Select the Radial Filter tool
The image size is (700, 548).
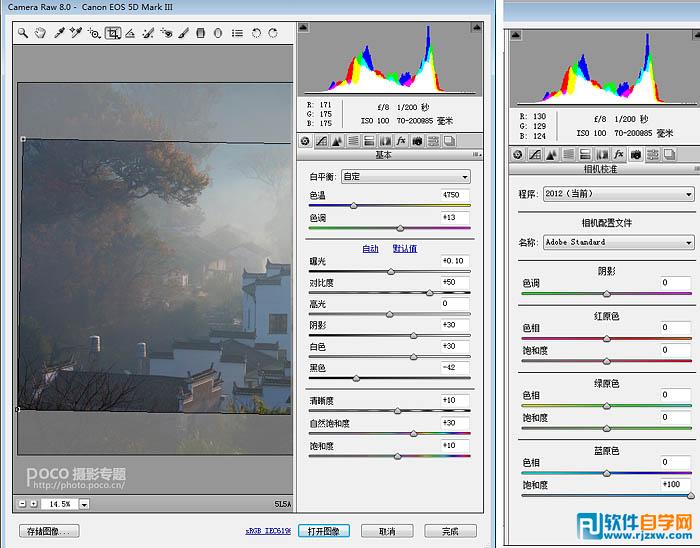[x=218, y=33]
